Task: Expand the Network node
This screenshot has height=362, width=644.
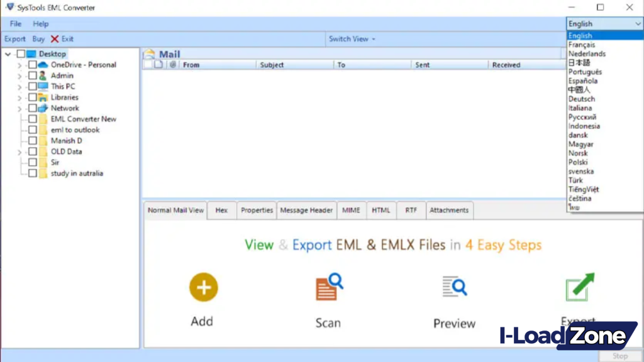Action: click(19, 109)
